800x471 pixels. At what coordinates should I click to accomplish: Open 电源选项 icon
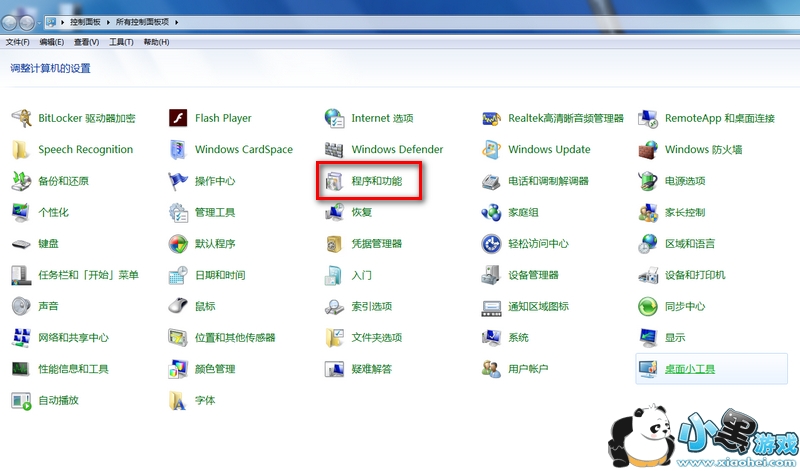tap(648, 181)
